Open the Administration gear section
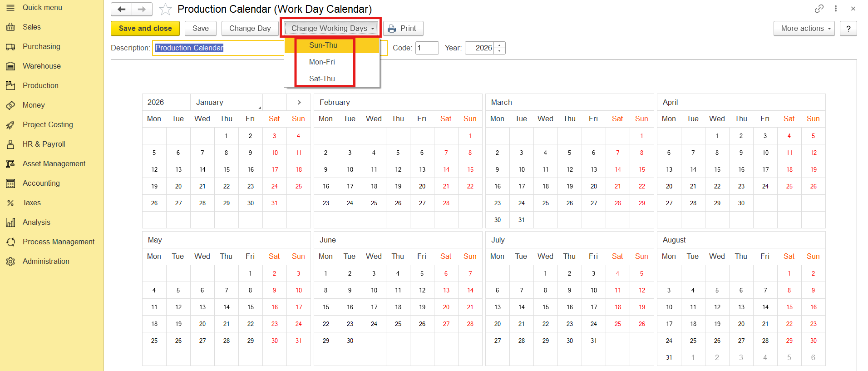 point(10,262)
